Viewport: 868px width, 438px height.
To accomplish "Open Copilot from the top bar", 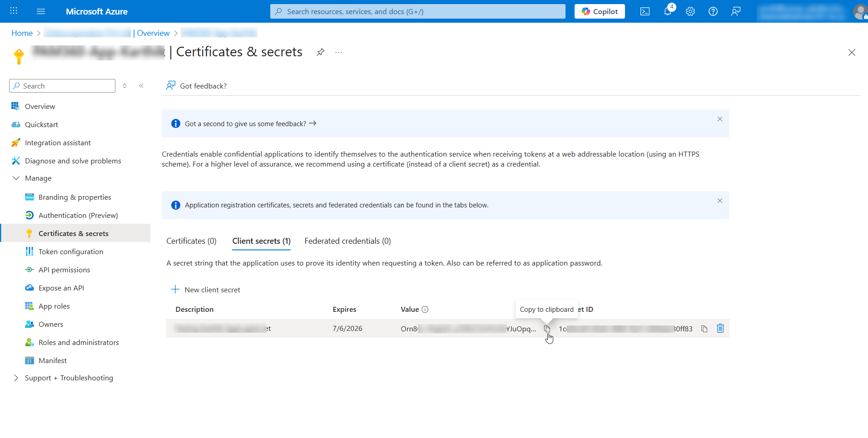I will pyautogui.click(x=599, y=11).
